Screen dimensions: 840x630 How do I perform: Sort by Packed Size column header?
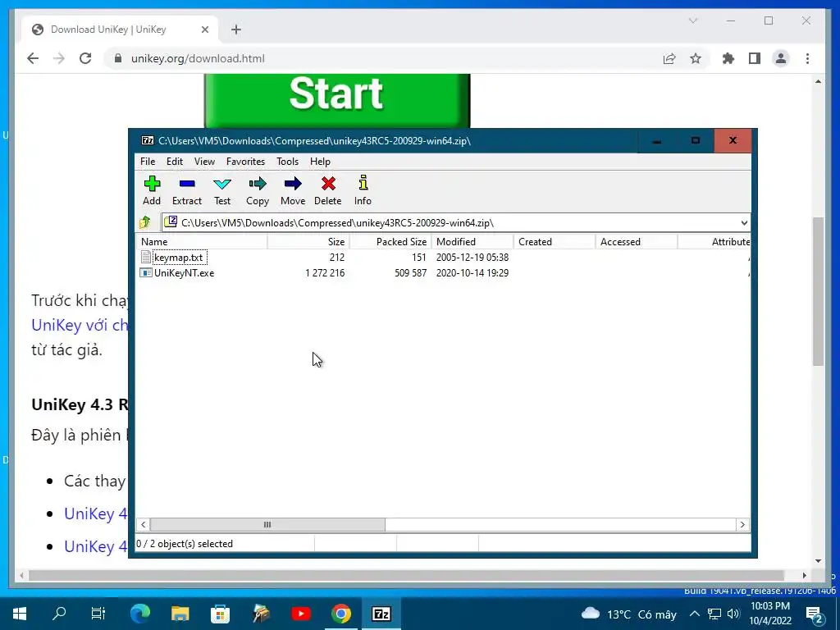click(x=390, y=242)
